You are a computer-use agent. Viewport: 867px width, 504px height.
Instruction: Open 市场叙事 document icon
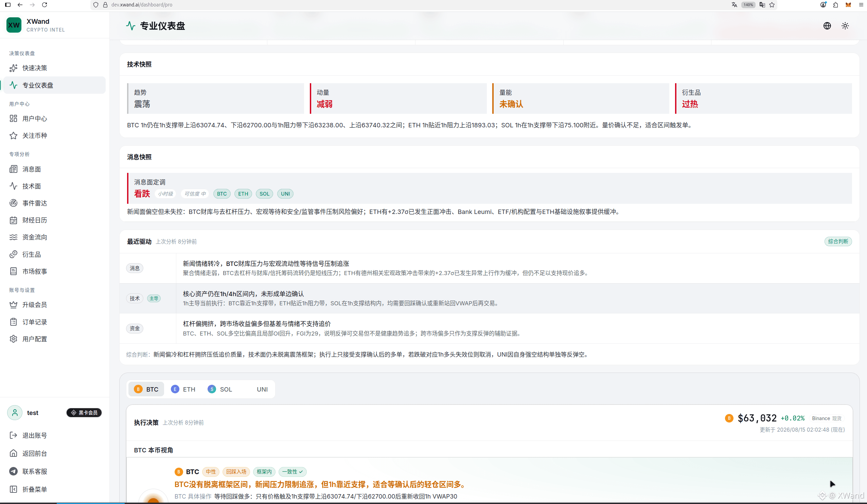click(13, 271)
